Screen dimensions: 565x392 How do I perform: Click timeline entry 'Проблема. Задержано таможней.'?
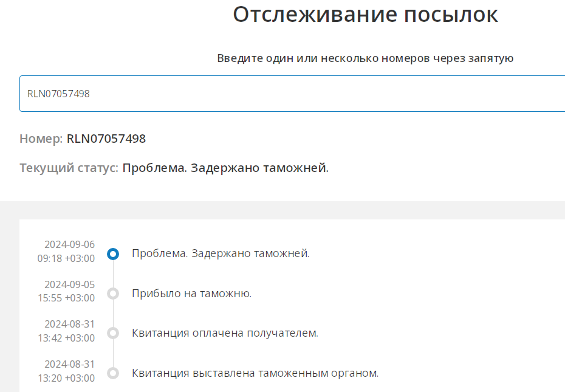(x=221, y=253)
